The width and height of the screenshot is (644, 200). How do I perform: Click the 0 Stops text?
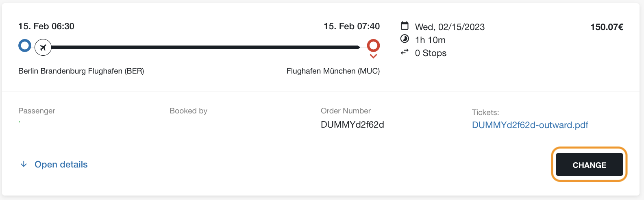431,53
